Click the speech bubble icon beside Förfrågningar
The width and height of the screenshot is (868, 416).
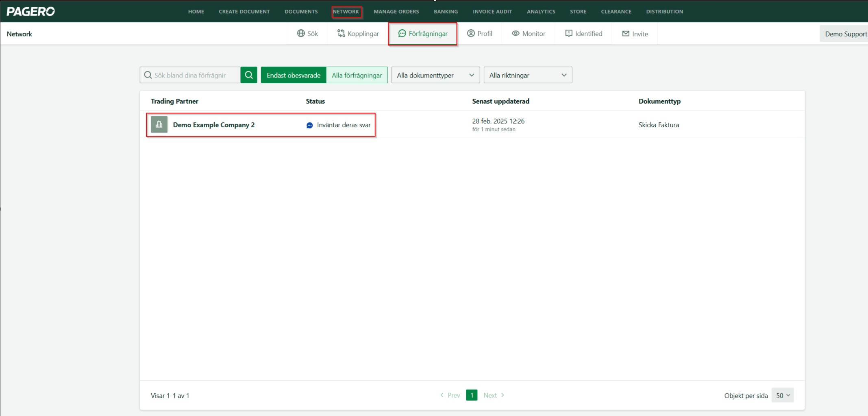point(402,33)
